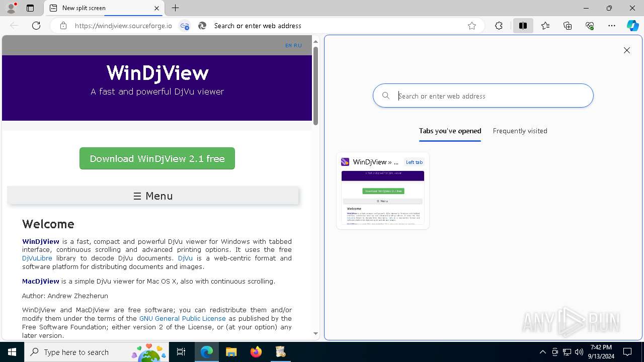View site information lock icon
Viewport: 644px width, 362px height.
click(x=63, y=26)
